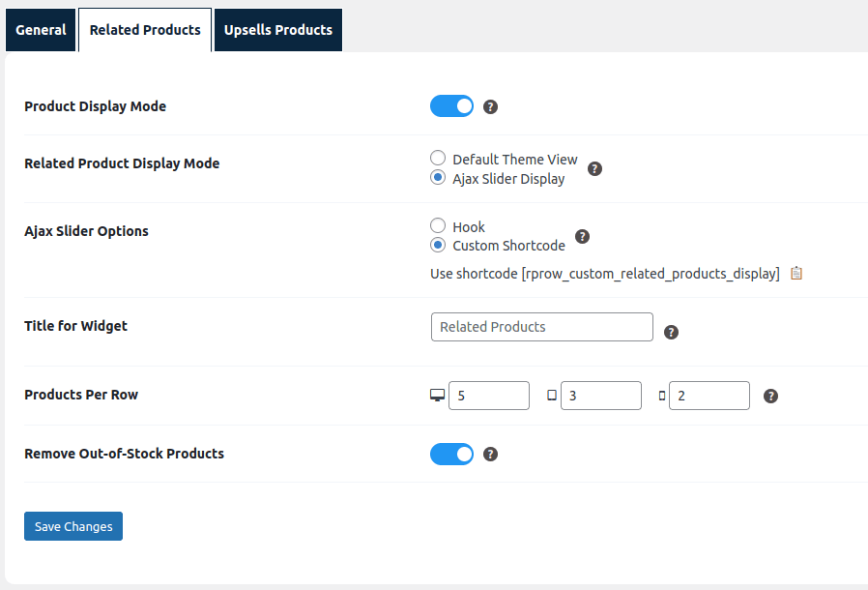Viewport: 868px width, 590px height.
Task: Disable the Product Display Mode toggle
Action: tap(451, 106)
